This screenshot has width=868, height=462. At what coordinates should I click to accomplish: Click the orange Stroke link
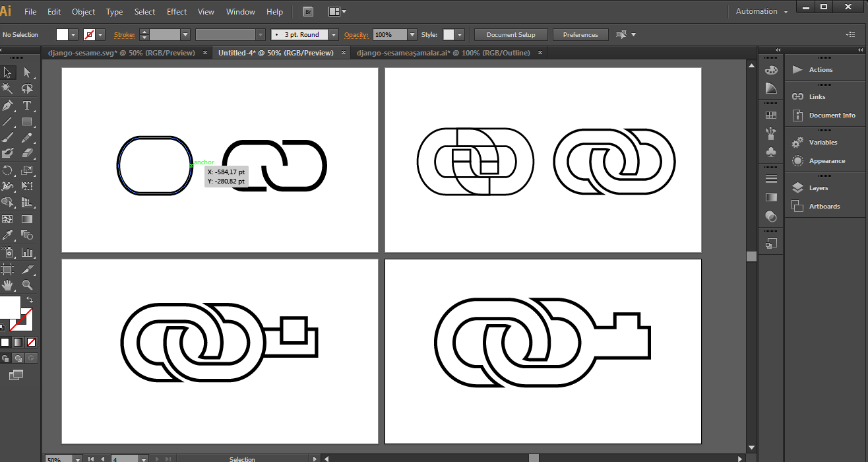[x=124, y=34]
